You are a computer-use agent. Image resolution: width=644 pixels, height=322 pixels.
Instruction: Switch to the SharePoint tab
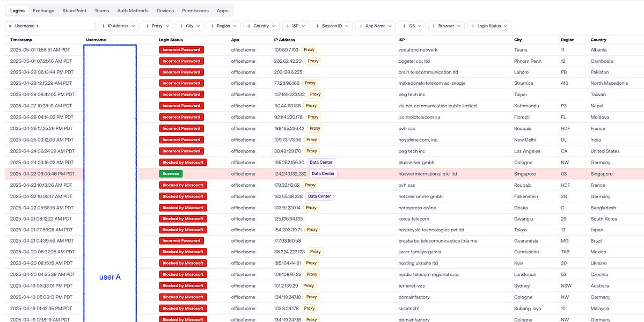74,11
